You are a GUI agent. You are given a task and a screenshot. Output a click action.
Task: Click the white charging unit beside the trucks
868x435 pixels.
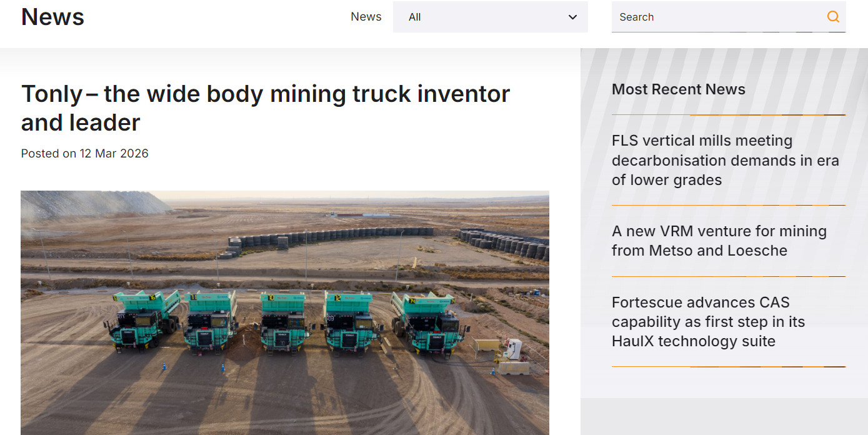(514, 348)
